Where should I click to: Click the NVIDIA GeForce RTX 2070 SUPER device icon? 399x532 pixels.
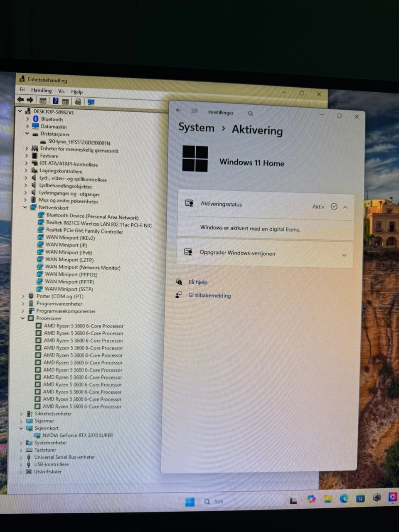coord(37,435)
